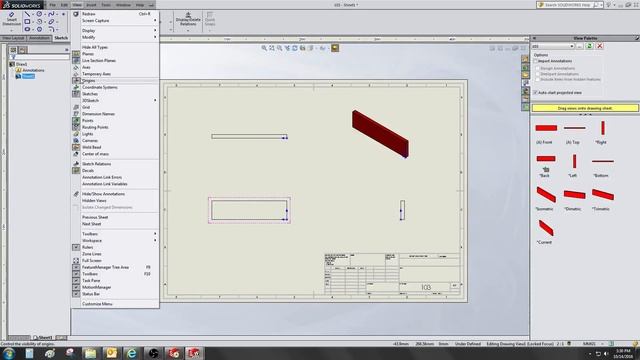Toggle Auto-start projected view checkbox
This screenshot has width=640, height=360.
point(536,93)
